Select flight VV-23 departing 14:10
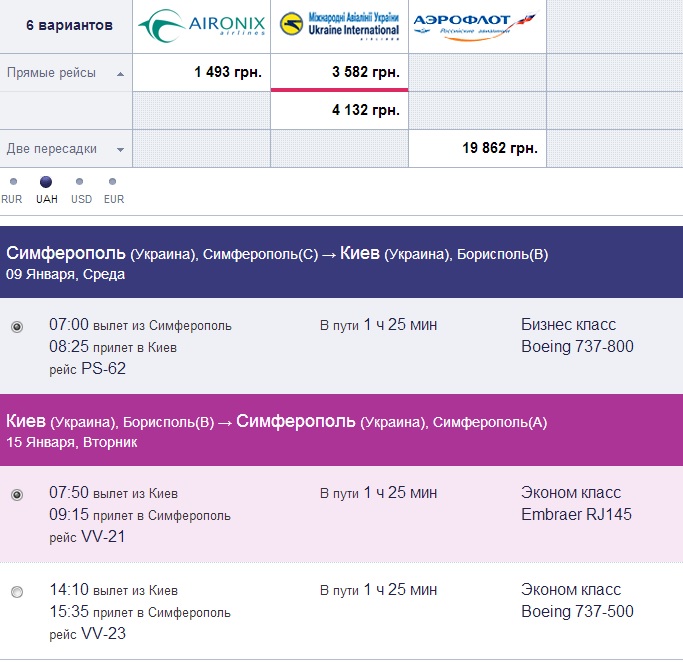683x663 pixels. pos(17,592)
